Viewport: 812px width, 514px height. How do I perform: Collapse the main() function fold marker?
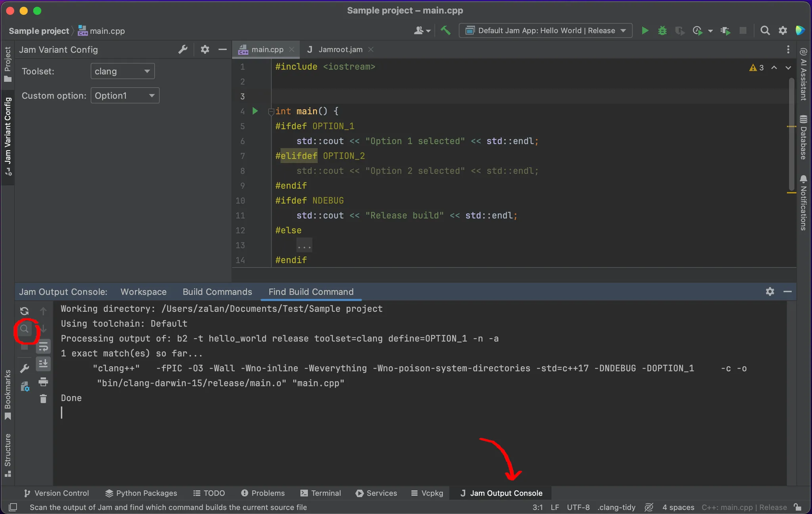271,112
